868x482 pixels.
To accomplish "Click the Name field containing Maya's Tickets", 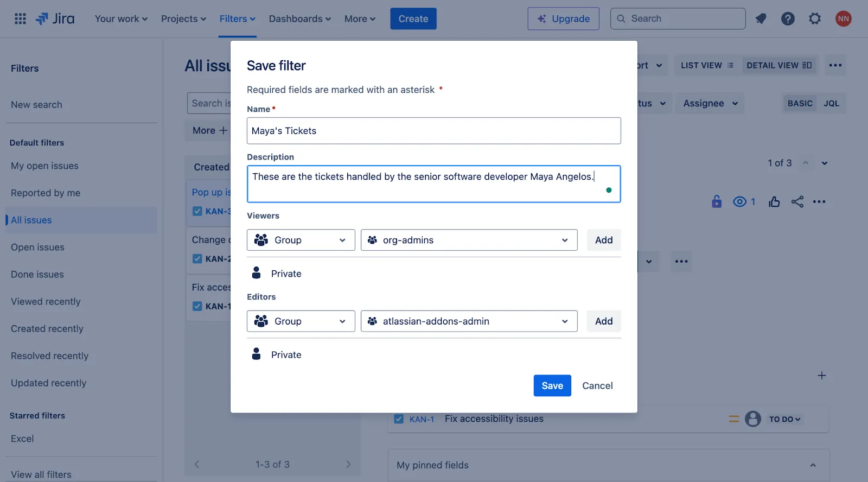I will pos(434,131).
